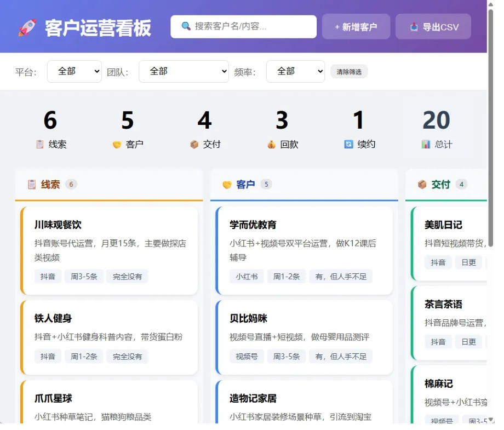Open the 茶言茶语 card
Viewport: 504px width, 430px height.
click(449, 323)
